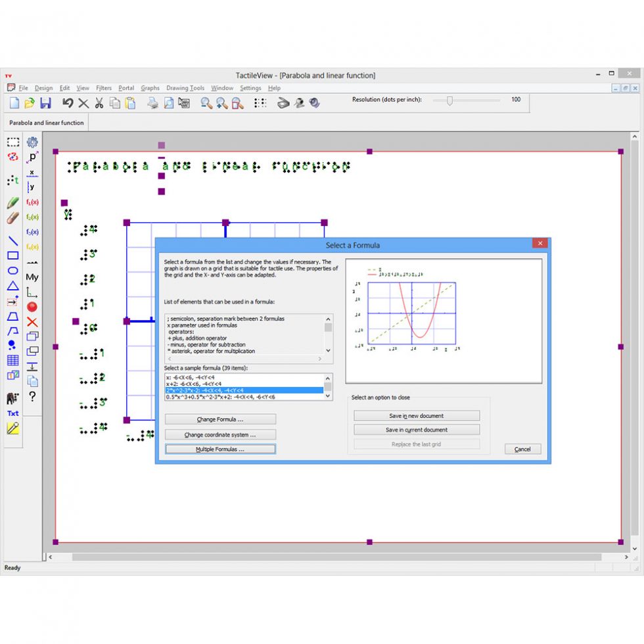Select the Eraser tool in the sidebar
The width and height of the screenshot is (644, 644).
(12, 218)
